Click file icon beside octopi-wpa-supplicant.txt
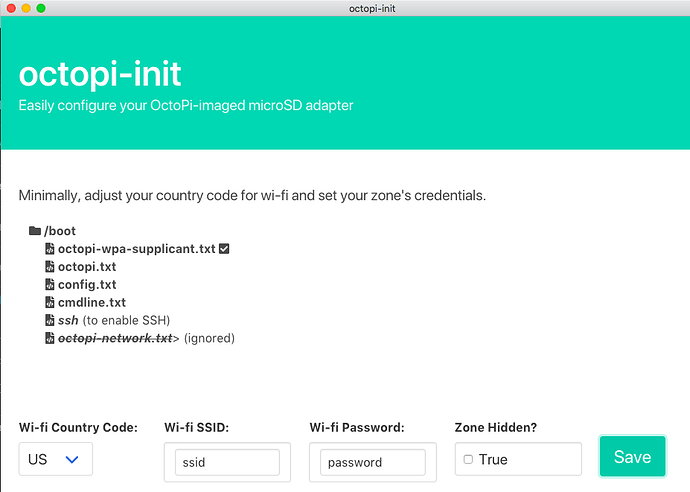The width and height of the screenshot is (690, 492). click(50, 249)
